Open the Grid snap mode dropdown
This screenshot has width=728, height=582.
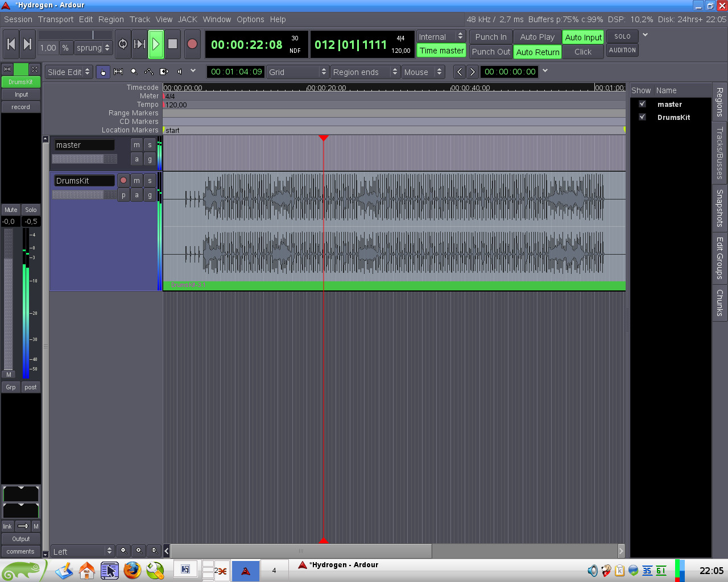[x=298, y=72]
